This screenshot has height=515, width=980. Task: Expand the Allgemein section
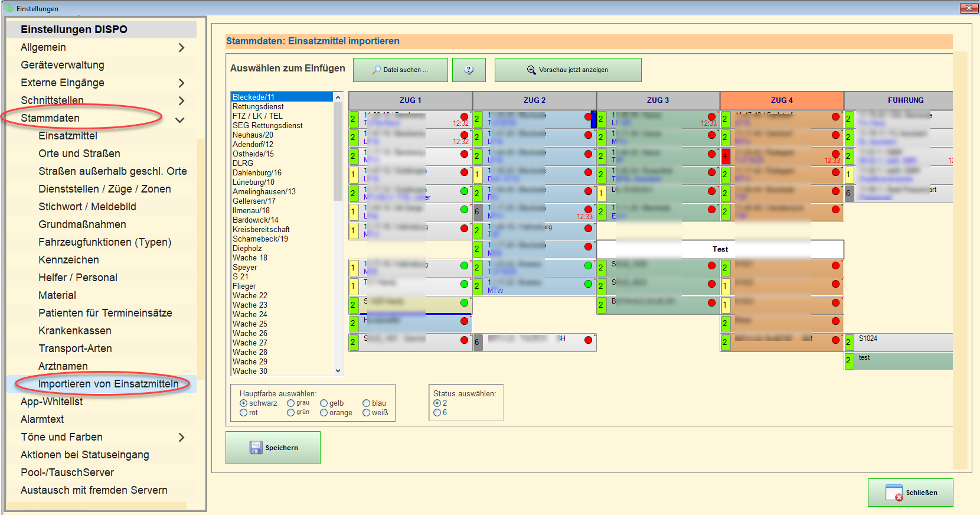(181, 48)
